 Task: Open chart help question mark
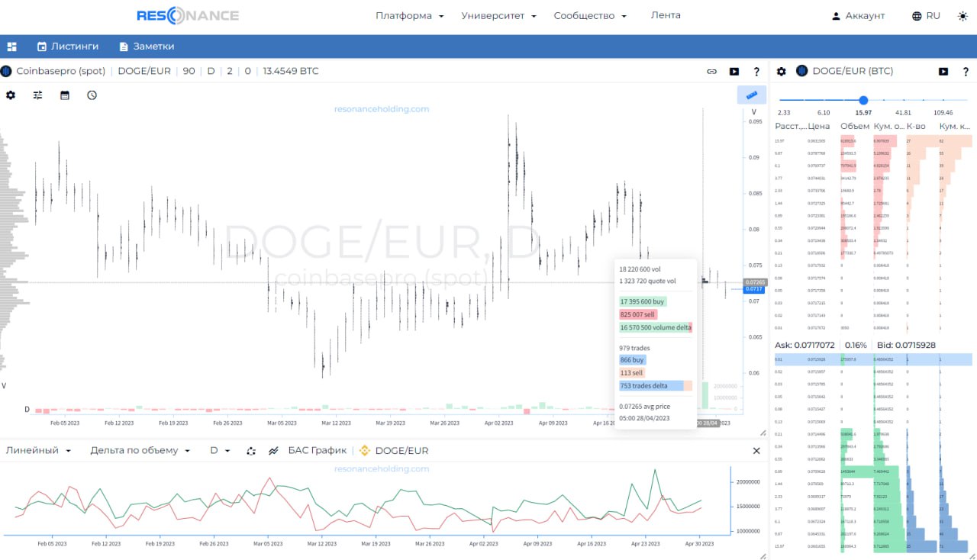click(x=756, y=72)
